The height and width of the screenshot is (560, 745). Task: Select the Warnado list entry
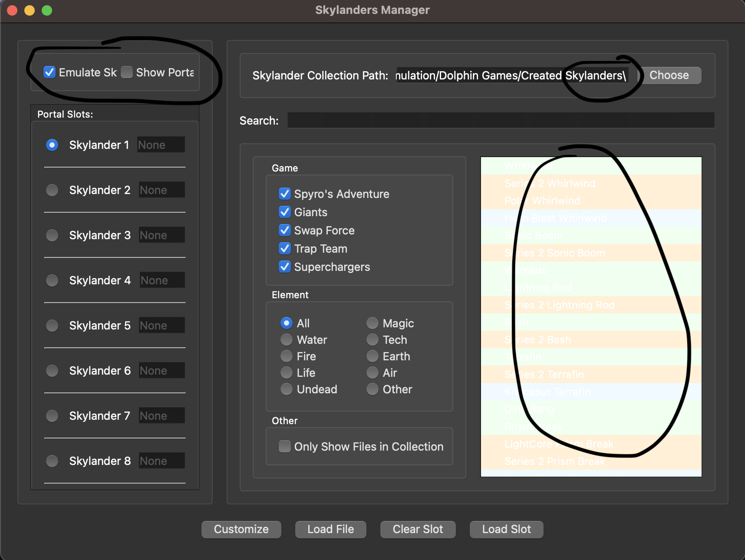point(591,270)
